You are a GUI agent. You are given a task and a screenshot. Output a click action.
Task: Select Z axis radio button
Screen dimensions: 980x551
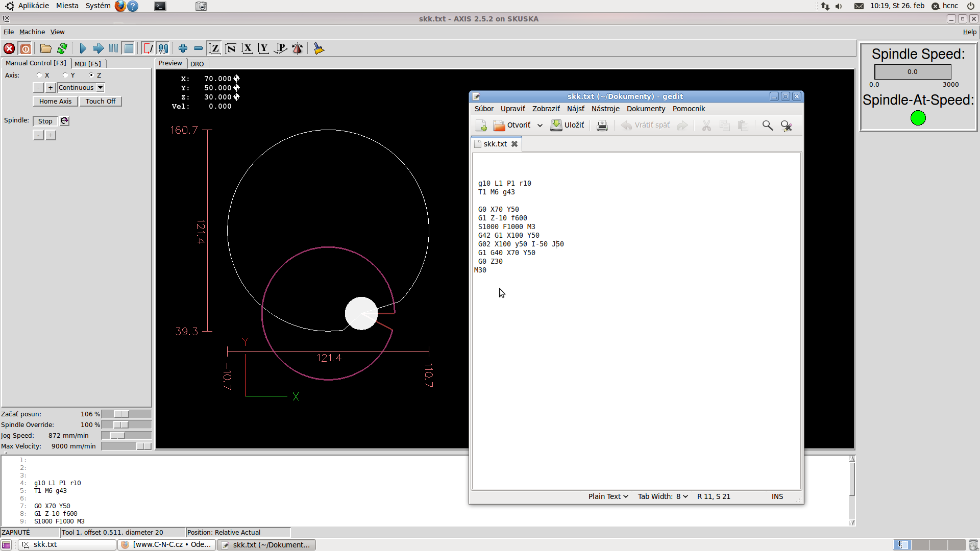[91, 75]
